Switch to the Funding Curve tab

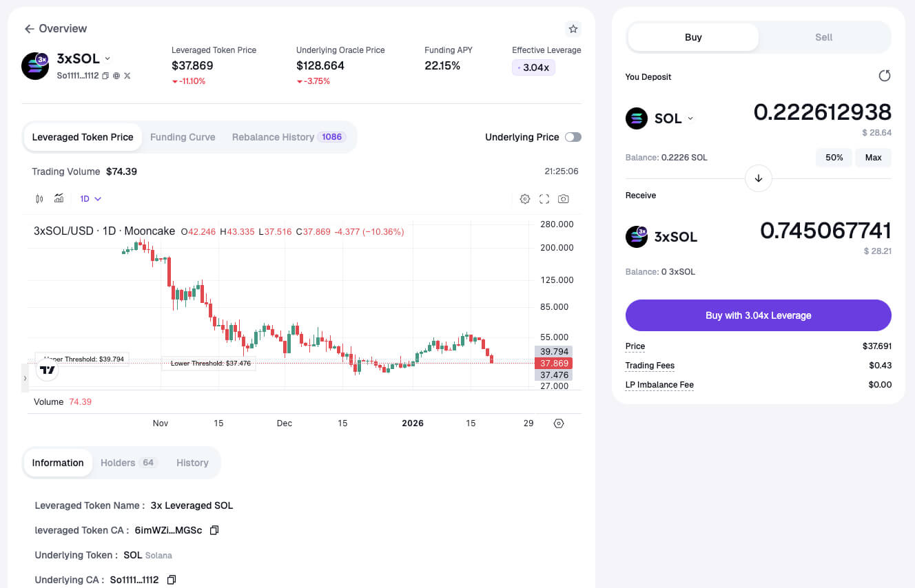[183, 137]
